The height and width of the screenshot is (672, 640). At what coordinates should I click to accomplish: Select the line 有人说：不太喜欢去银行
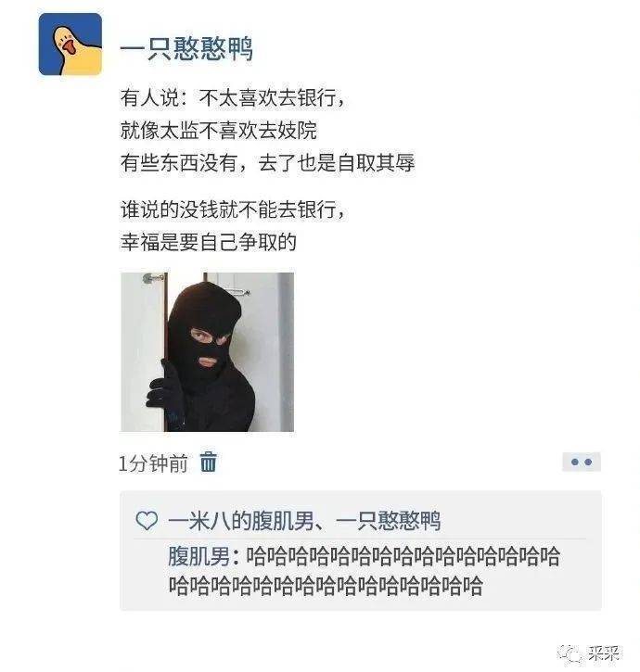point(233,97)
